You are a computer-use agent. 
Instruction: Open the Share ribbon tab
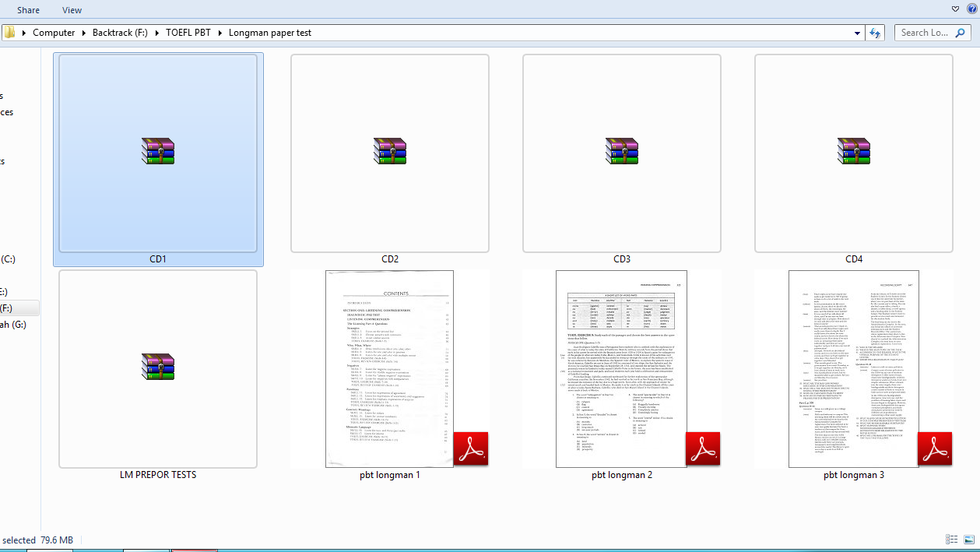pos(29,10)
